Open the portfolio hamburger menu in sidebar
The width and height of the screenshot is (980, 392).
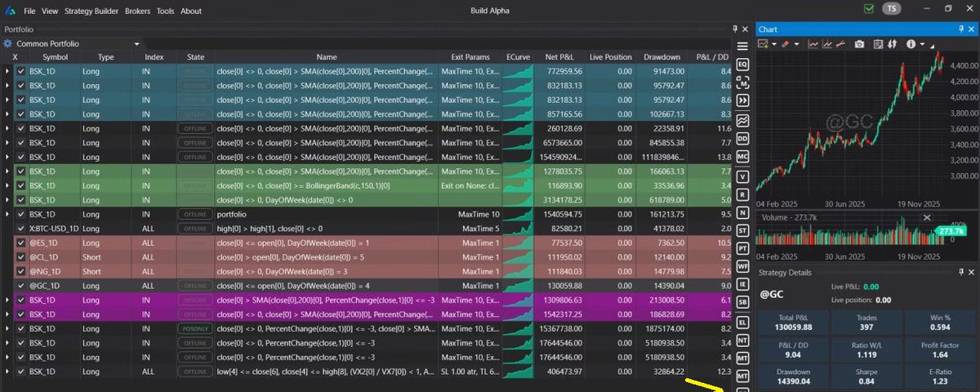pos(742,46)
